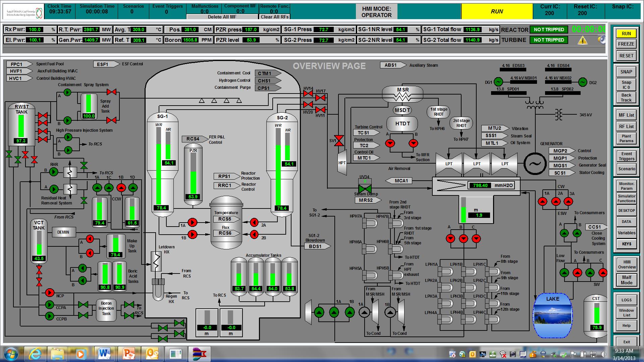The width and height of the screenshot is (644, 362).
Task: Click the RWST tank level bar
Action: (x=21, y=126)
